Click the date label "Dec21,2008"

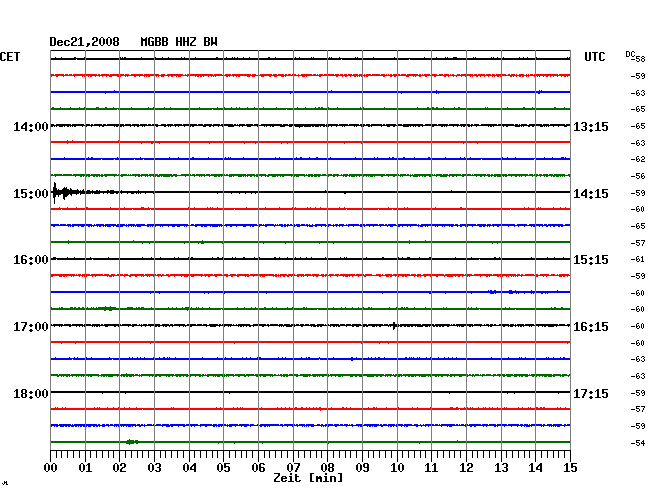click(84, 42)
